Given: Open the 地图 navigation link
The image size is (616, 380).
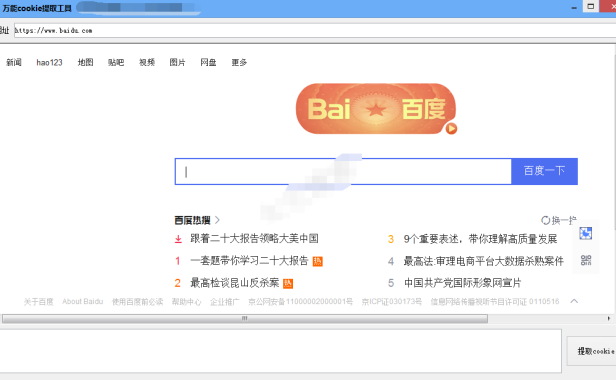Looking at the screenshot, I should 85,62.
